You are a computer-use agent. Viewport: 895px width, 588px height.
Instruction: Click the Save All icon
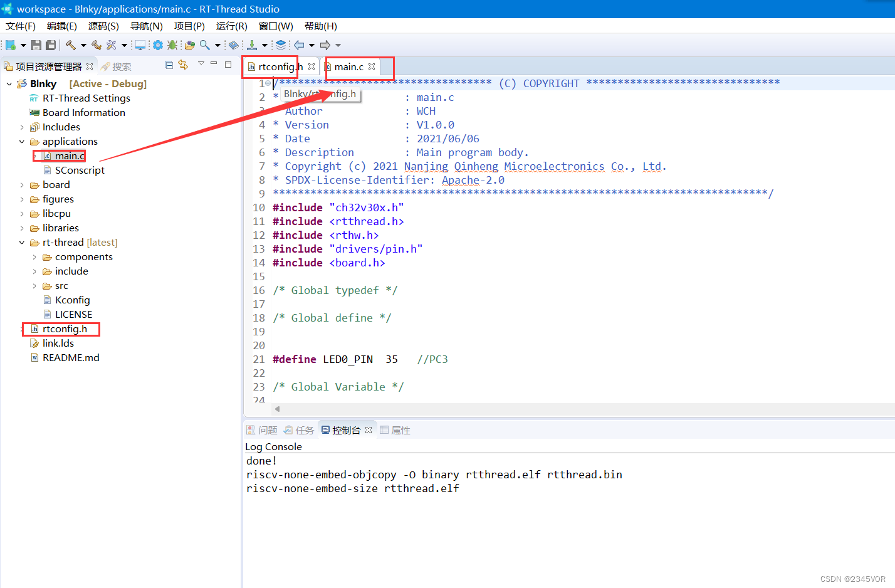click(51, 45)
